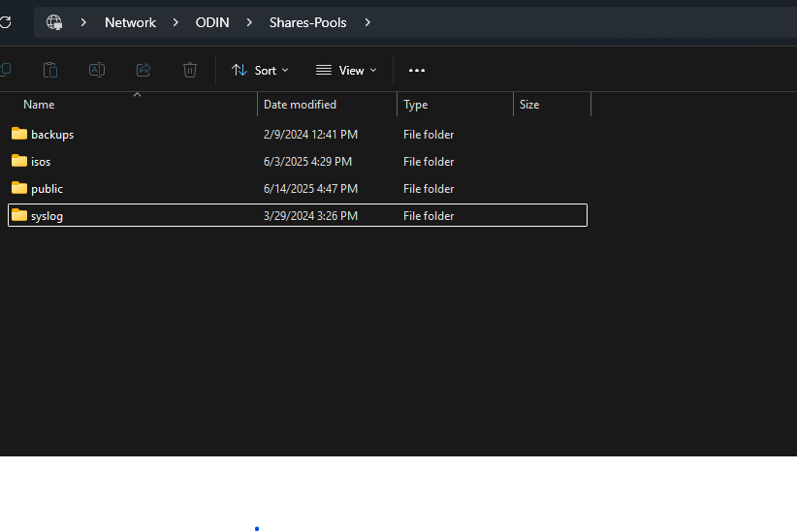Select the public folder name
The height and width of the screenshot is (532, 797).
47,189
